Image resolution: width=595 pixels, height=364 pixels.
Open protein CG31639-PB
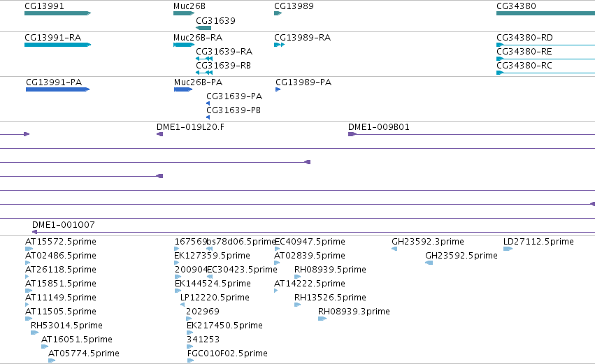[234, 110]
